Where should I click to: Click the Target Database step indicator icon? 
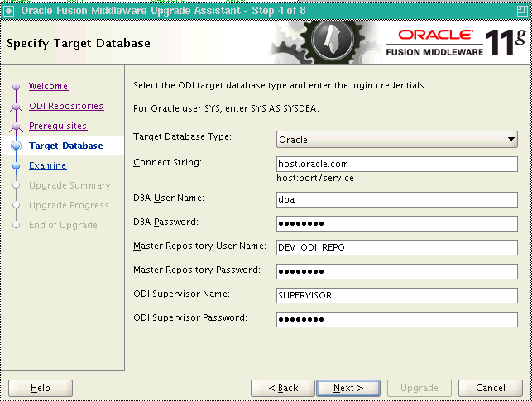[15, 146]
